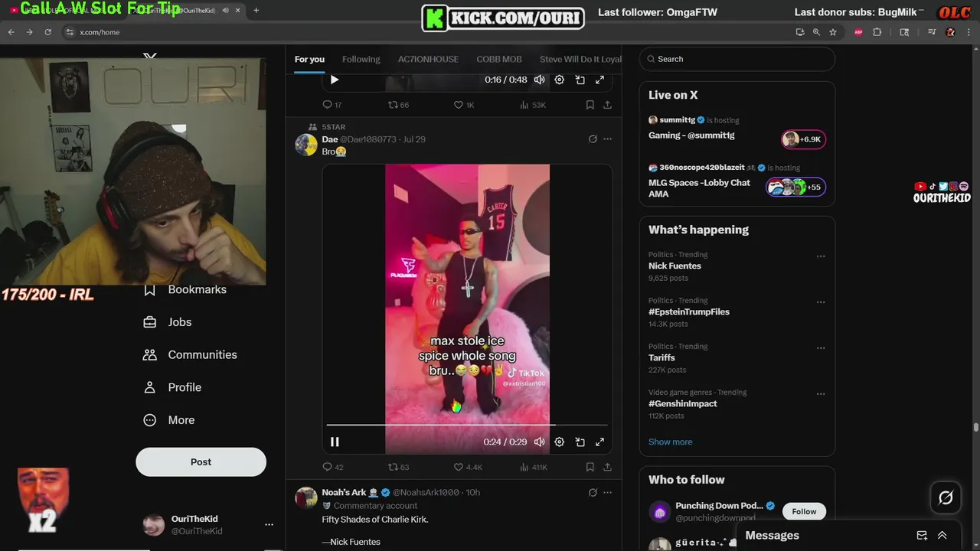This screenshot has height=551, width=980.
Task: Click Show more under What's happening
Action: (x=670, y=442)
